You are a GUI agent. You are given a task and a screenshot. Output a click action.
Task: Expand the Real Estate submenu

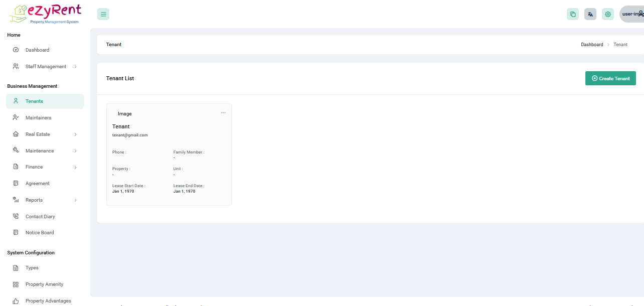[75, 134]
